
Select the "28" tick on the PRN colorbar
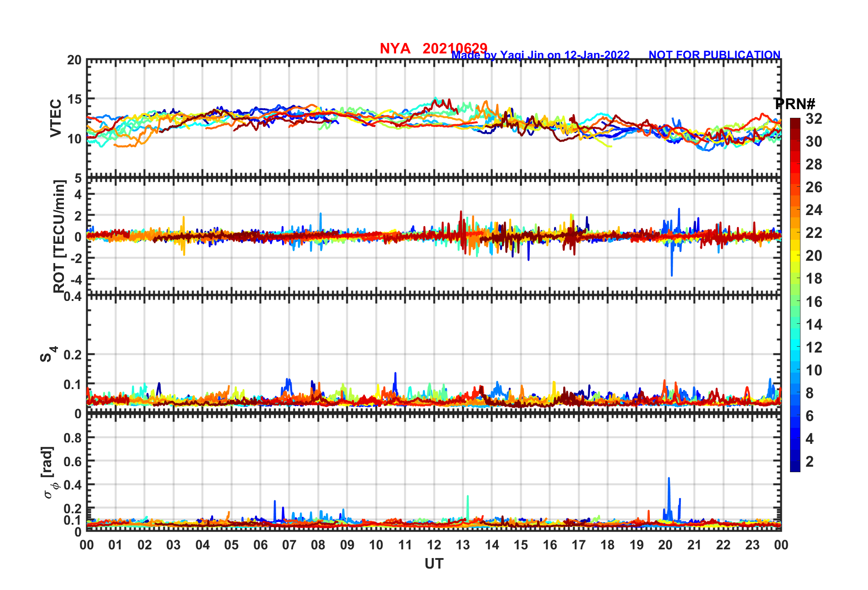[814, 164]
